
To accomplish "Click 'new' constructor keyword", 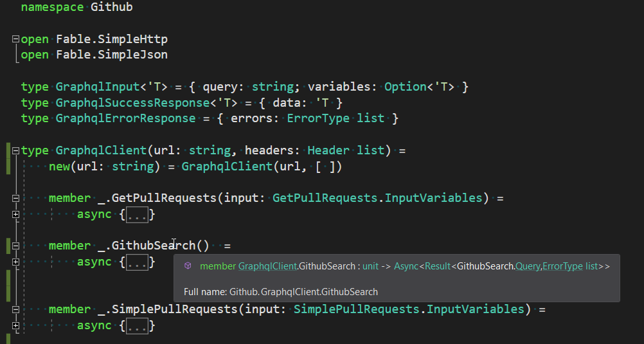I will pyautogui.click(x=60, y=167).
